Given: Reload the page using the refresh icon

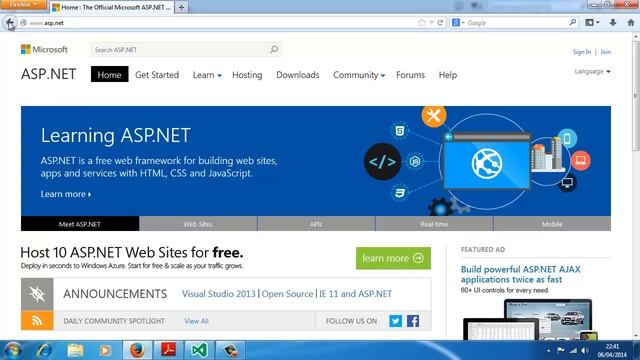Looking at the screenshot, I should tap(440, 23).
